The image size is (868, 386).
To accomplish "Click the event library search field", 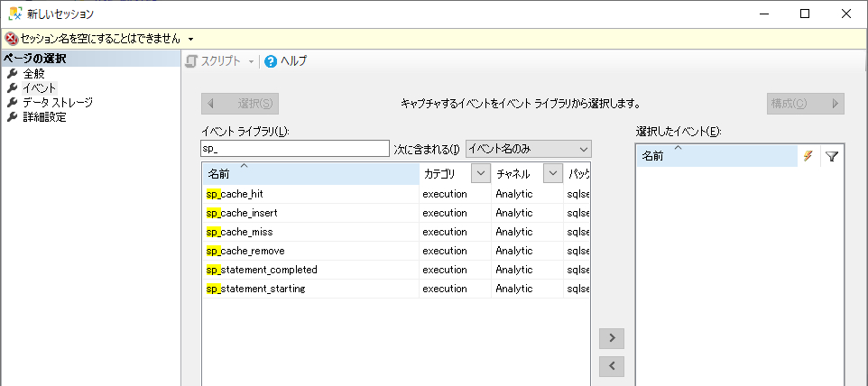I will pyautogui.click(x=295, y=149).
